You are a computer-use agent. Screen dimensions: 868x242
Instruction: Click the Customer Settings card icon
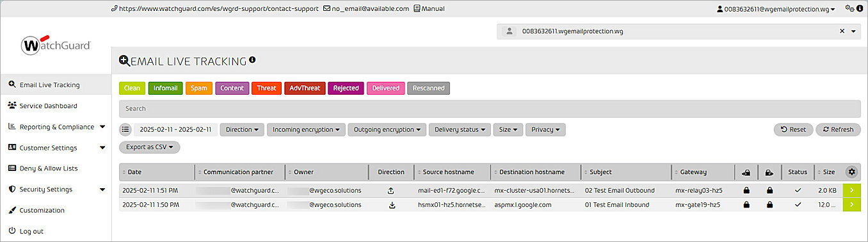(12, 147)
